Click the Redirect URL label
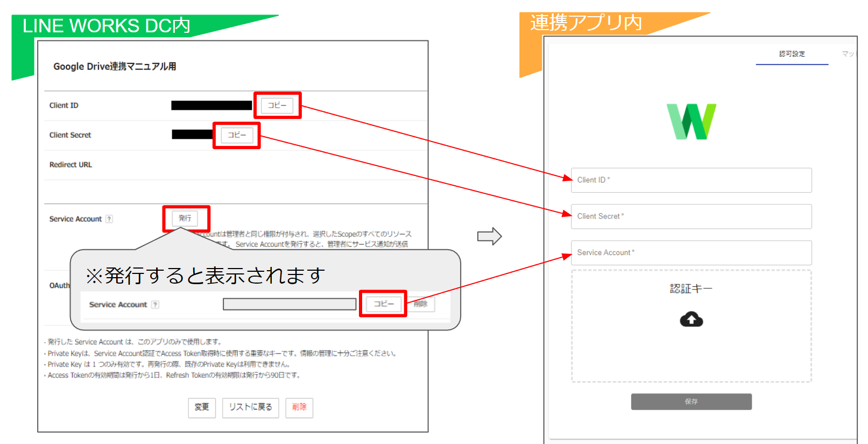 pyautogui.click(x=70, y=165)
